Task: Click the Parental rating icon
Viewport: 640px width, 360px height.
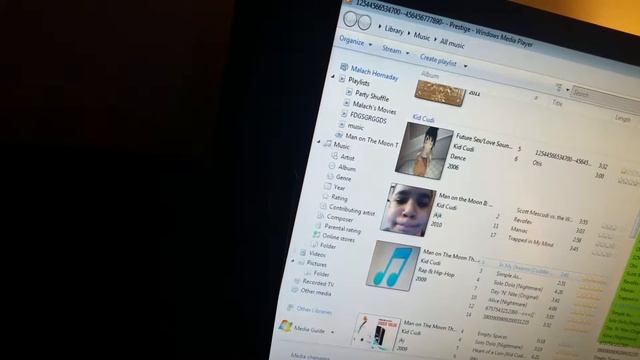Action: 318,225
